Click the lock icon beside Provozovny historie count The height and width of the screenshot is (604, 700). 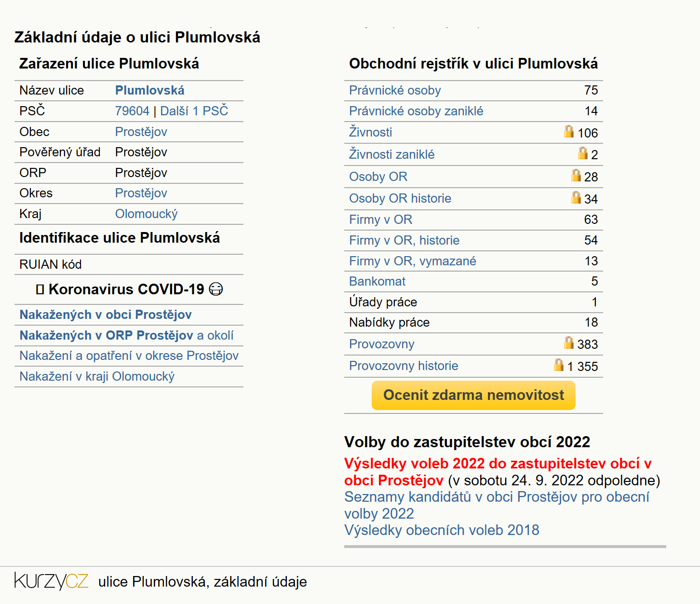click(x=559, y=365)
